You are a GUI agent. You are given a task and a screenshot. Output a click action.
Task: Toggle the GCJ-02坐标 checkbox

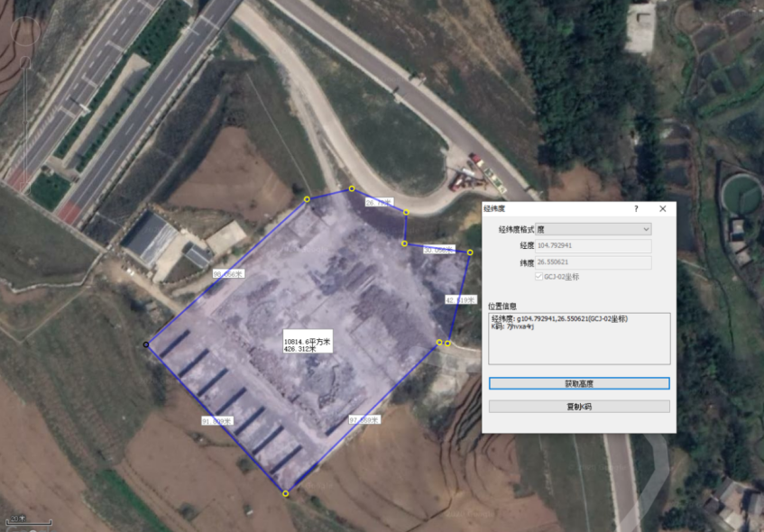coord(540,277)
